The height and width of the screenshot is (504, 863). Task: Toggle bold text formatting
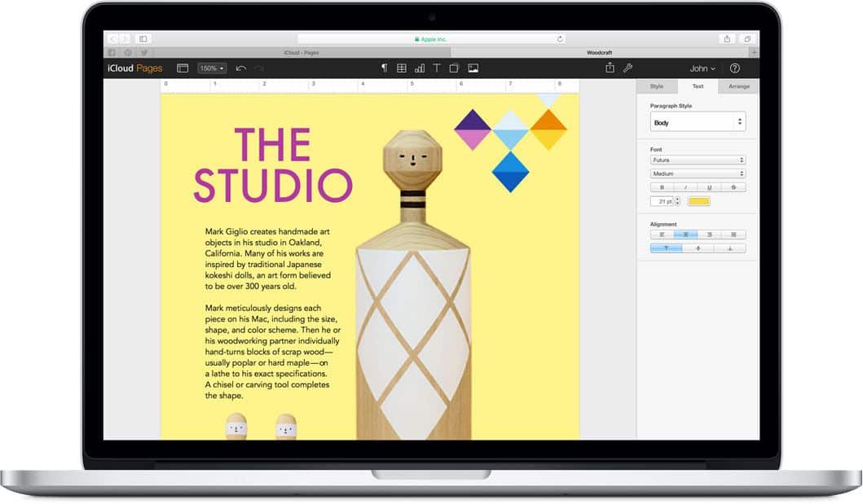point(662,187)
